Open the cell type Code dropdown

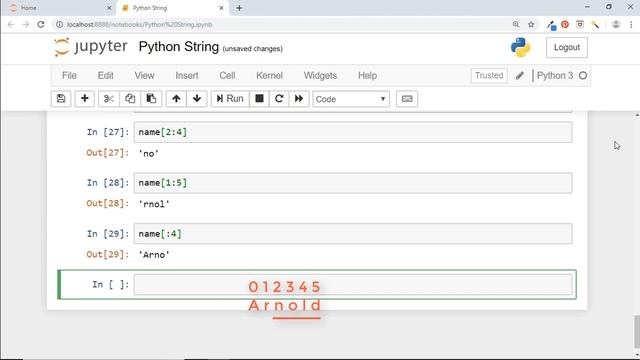click(x=351, y=99)
